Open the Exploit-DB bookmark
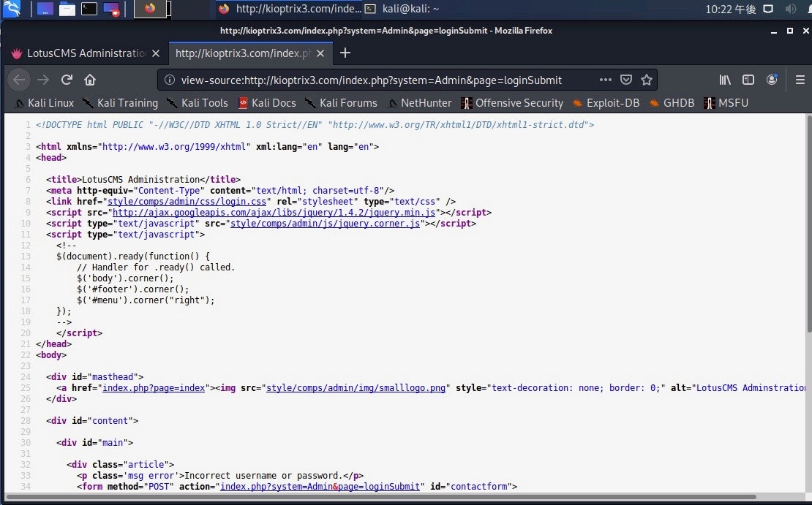Screen dimensions: 812x505 click(x=606, y=103)
